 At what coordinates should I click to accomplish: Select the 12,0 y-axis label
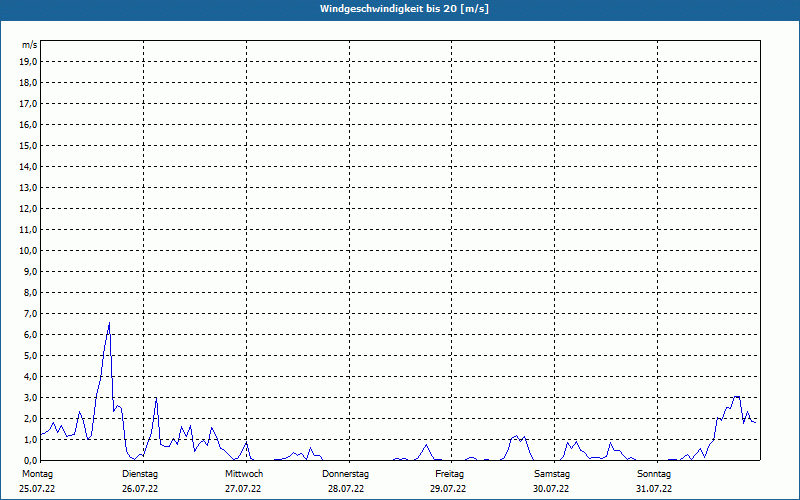tap(28, 209)
